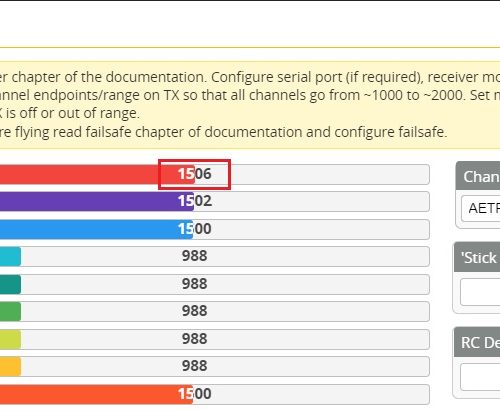Open the AETR channel map field

[x=481, y=208]
